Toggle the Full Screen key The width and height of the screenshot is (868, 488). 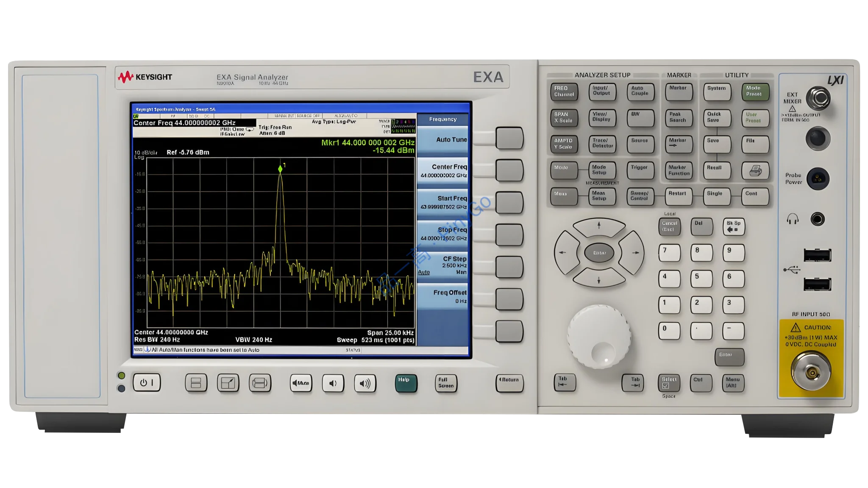446,383
